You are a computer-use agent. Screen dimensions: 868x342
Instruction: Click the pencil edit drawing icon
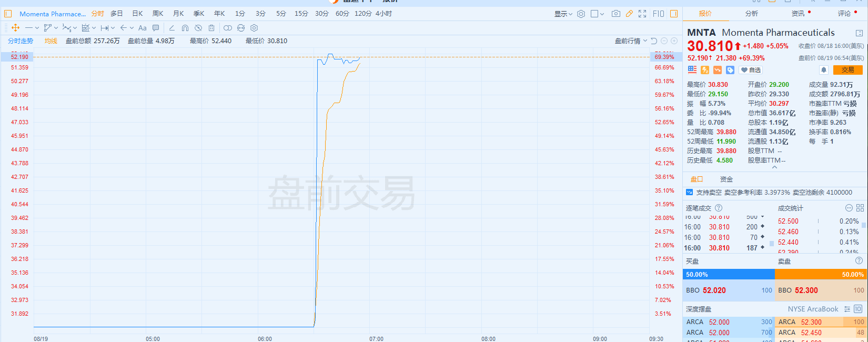coord(171,28)
